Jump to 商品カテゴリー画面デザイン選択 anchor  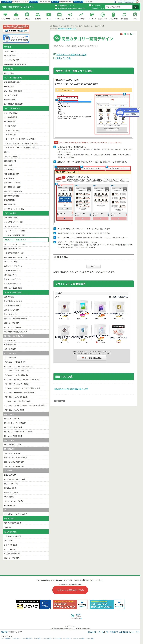(71, 54)
